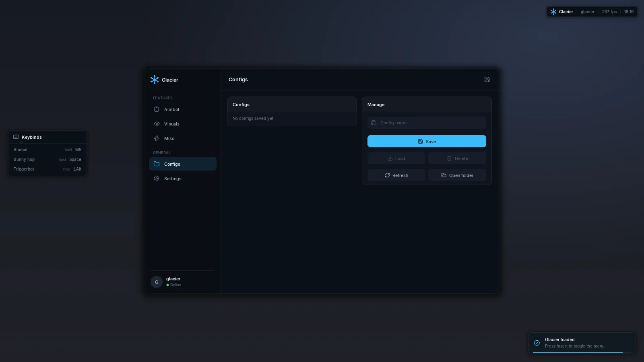Image resolution: width=644 pixels, height=362 pixels.
Task: Click the G avatar in sidebar footer
Action: point(157,282)
